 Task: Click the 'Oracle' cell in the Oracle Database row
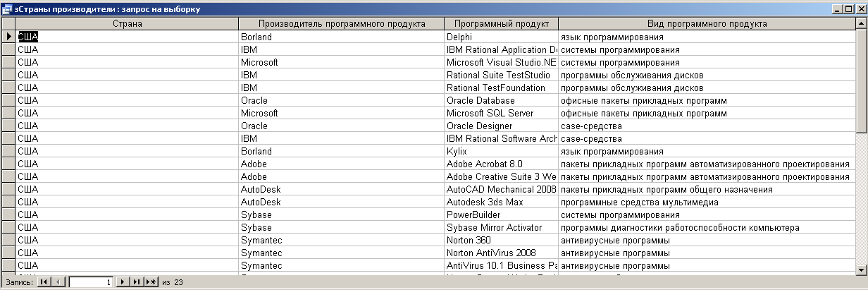click(x=342, y=100)
